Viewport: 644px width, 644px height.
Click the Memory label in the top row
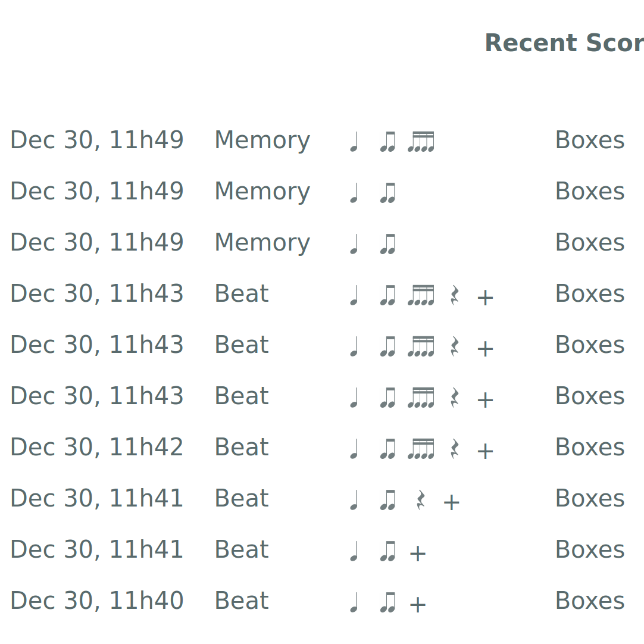pos(262,140)
